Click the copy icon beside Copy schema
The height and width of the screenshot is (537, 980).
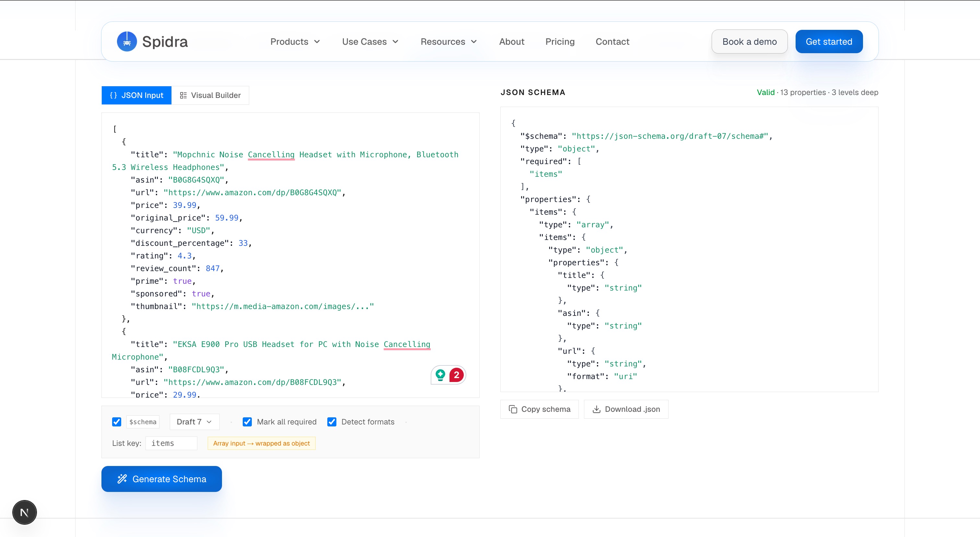[x=513, y=409]
